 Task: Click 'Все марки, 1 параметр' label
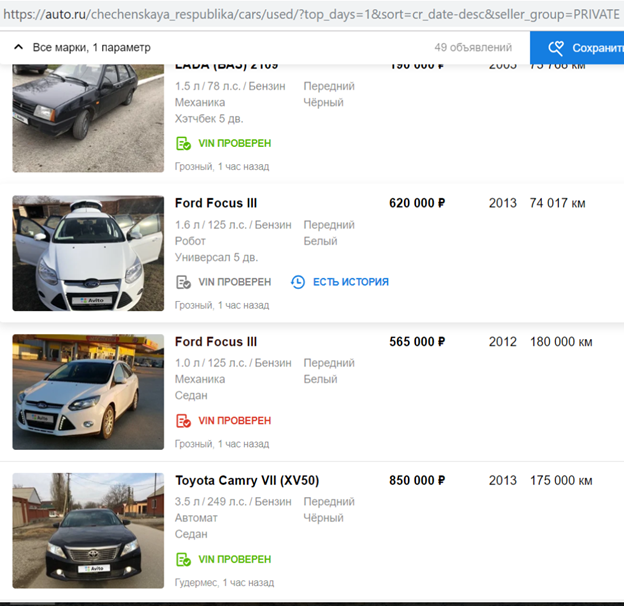click(x=92, y=47)
